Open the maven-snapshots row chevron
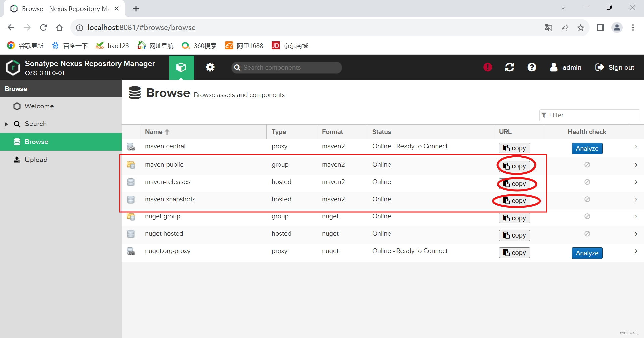The image size is (644, 338). (x=636, y=199)
